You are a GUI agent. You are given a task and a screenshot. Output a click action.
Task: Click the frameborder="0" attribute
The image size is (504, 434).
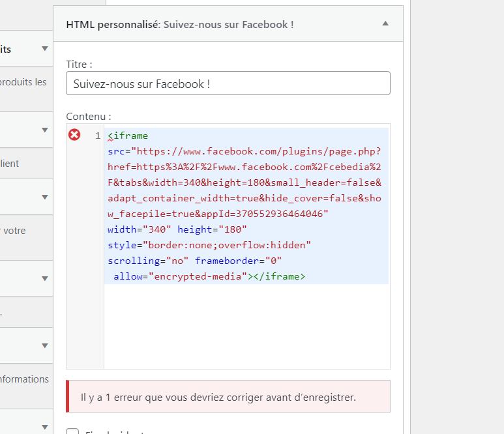[238, 261]
